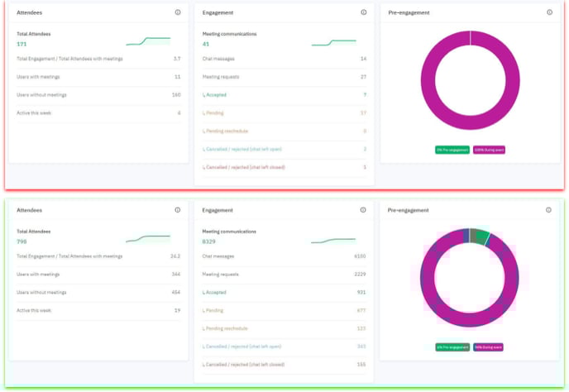Expand Pending reschedule row showing 123

pyautogui.click(x=284, y=328)
